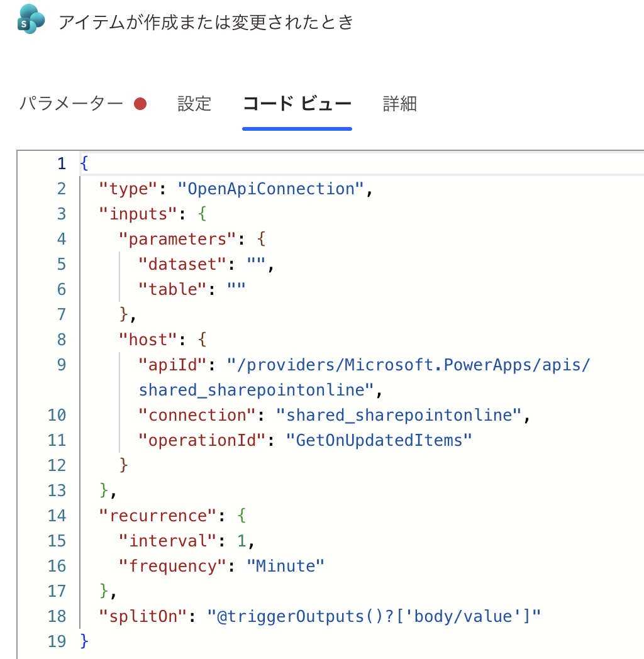Click the "OpenApiConnection" type value
This screenshot has height=659, width=644.
(x=270, y=189)
